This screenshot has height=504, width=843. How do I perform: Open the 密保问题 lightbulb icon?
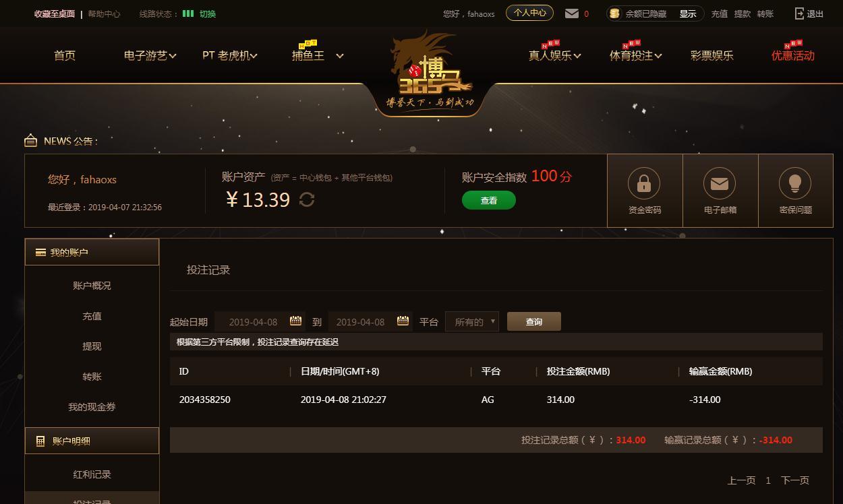(795, 183)
